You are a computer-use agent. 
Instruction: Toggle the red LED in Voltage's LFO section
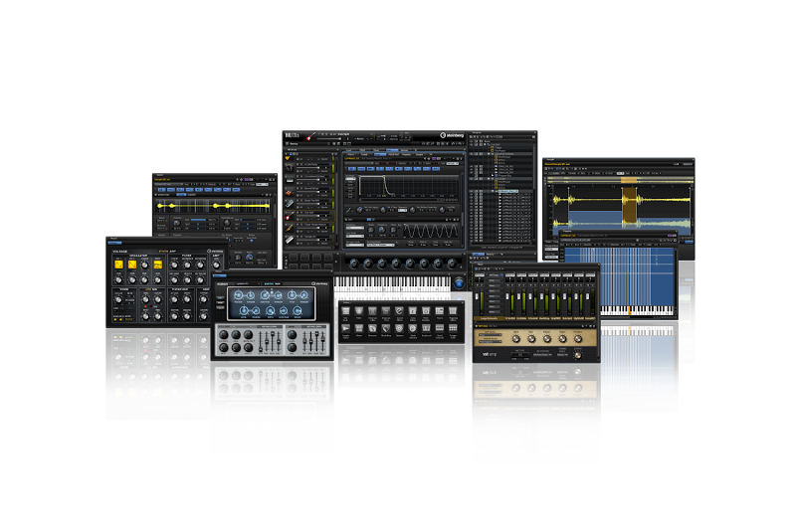pos(145,306)
